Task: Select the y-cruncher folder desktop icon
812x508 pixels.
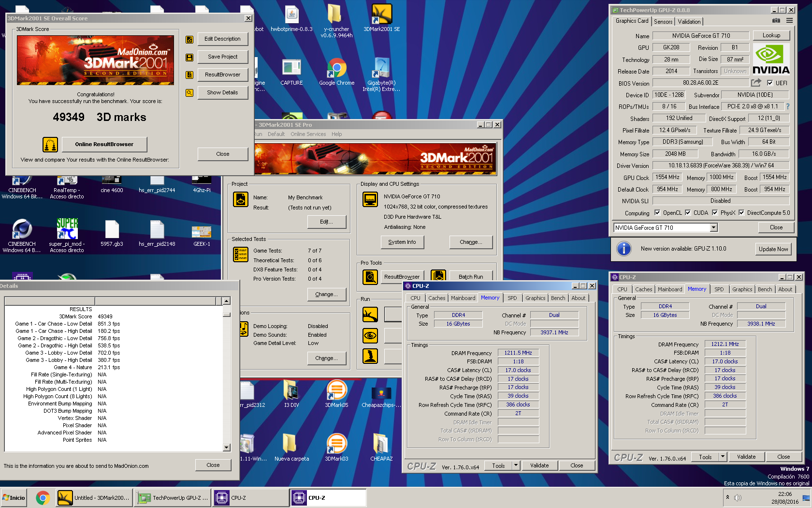Action: [336, 21]
